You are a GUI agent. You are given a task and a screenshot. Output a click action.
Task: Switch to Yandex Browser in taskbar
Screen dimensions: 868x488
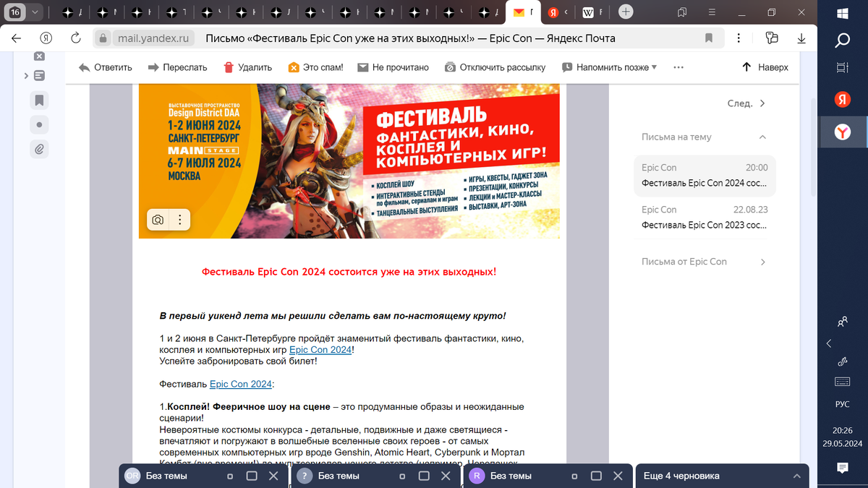coord(842,132)
